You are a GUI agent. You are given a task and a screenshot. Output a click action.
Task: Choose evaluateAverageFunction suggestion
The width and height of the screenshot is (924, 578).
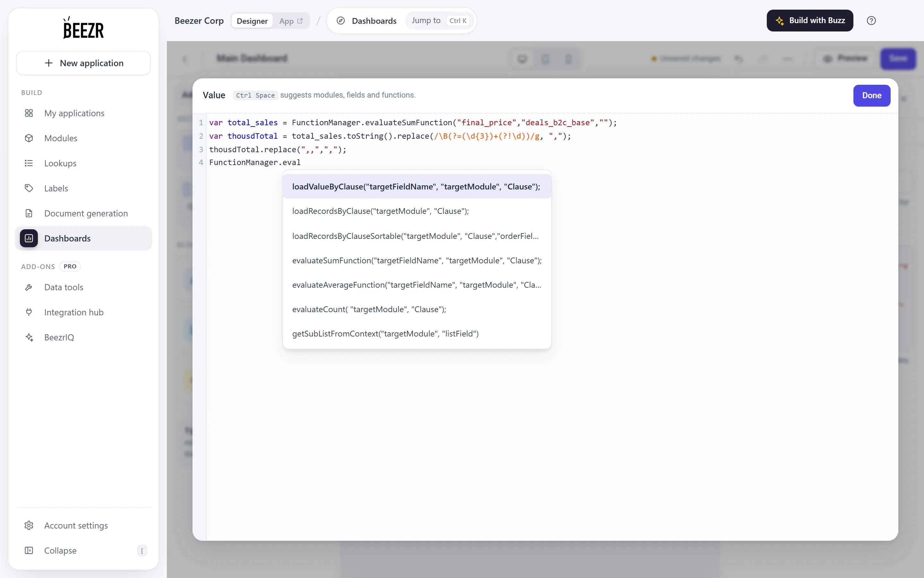click(x=416, y=285)
